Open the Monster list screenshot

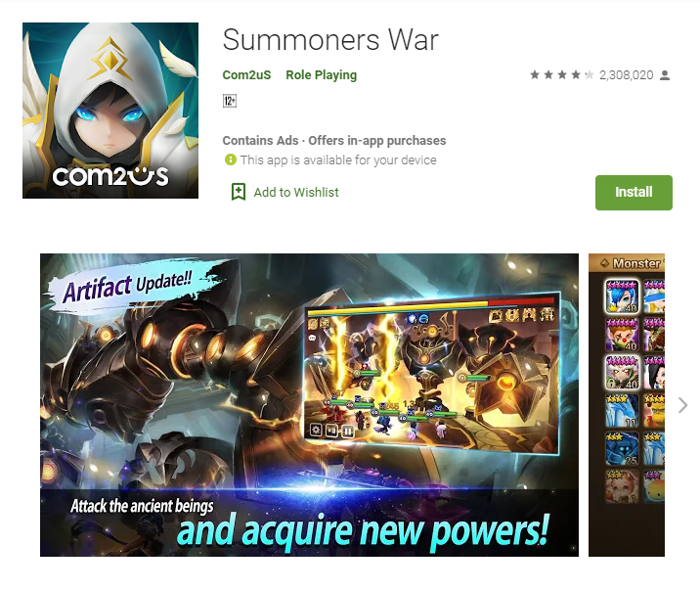(627, 405)
